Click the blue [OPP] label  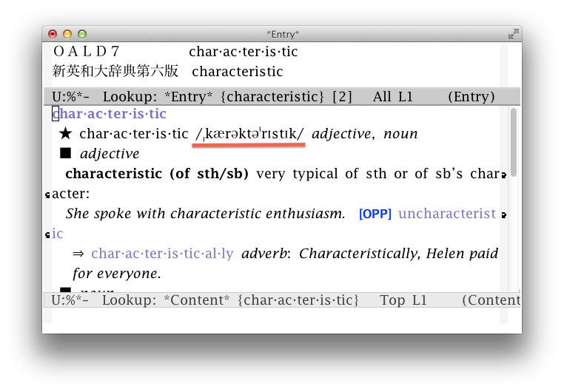(375, 214)
